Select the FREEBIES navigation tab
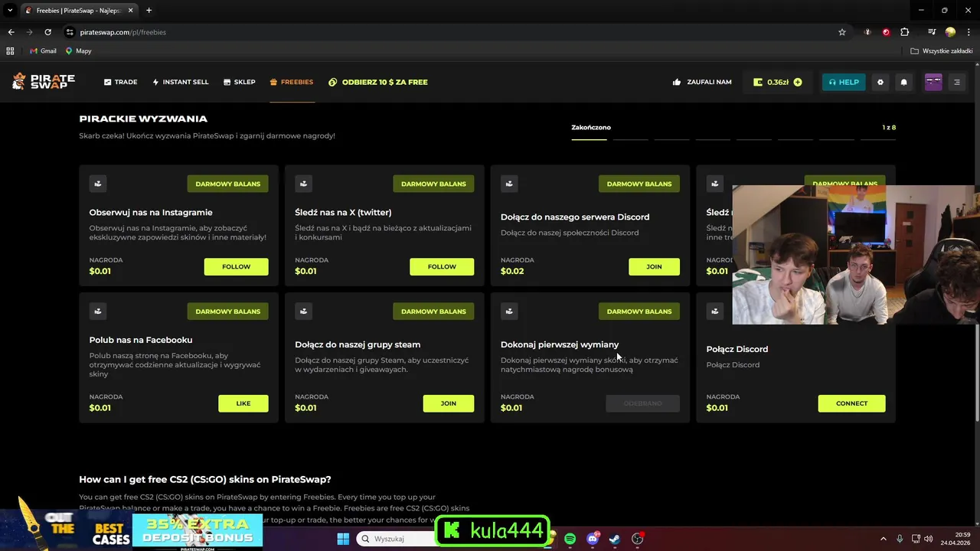980x551 pixels. [292, 82]
